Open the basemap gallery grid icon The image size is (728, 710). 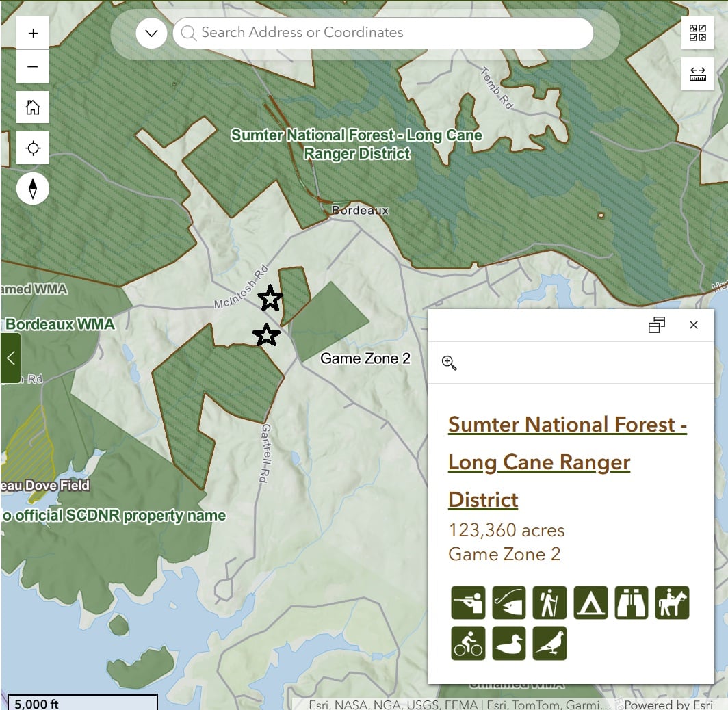click(697, 33)
